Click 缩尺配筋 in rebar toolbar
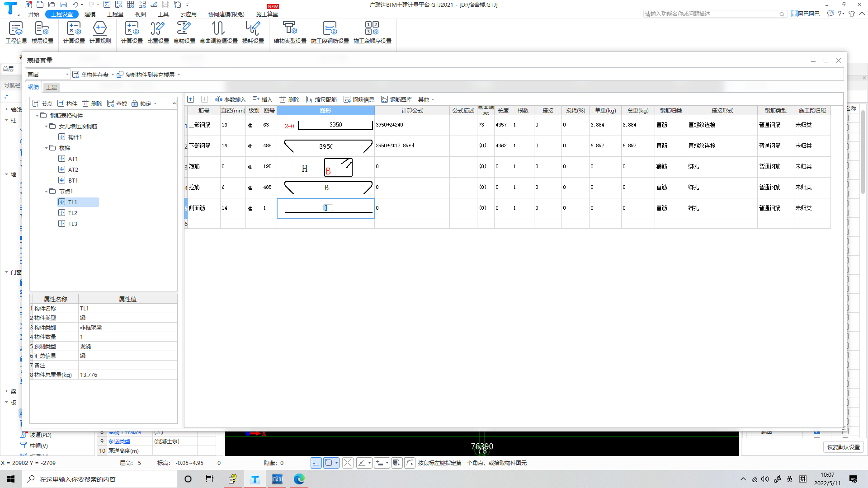Image resolution: width=868 pixels, height=488 pixels. pos(321,99)
